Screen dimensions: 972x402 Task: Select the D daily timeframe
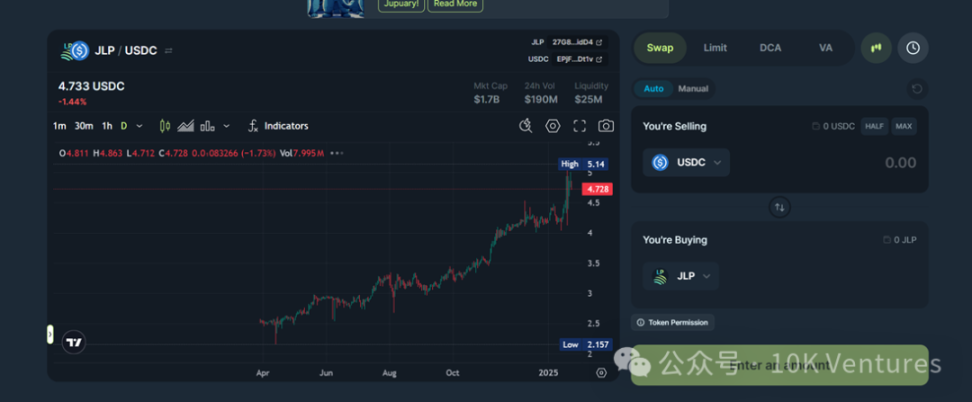[x=123, y=126]
